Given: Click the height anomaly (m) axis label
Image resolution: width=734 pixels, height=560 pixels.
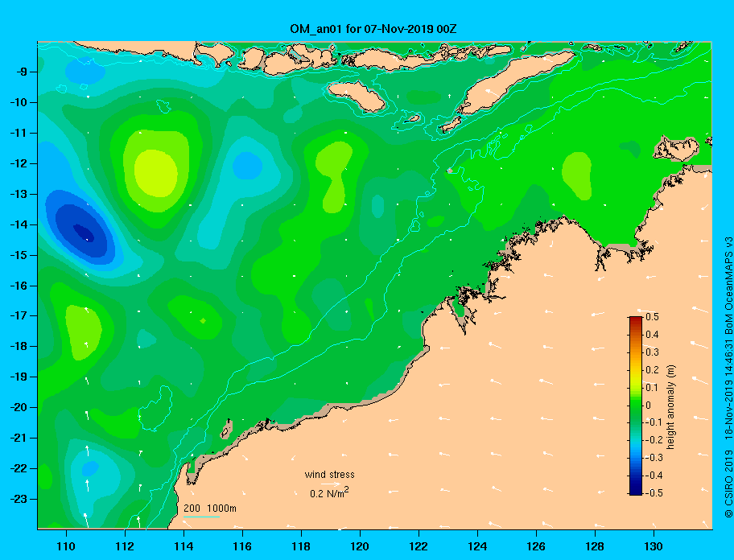Looking at the screenshot, I should [671, 406].
